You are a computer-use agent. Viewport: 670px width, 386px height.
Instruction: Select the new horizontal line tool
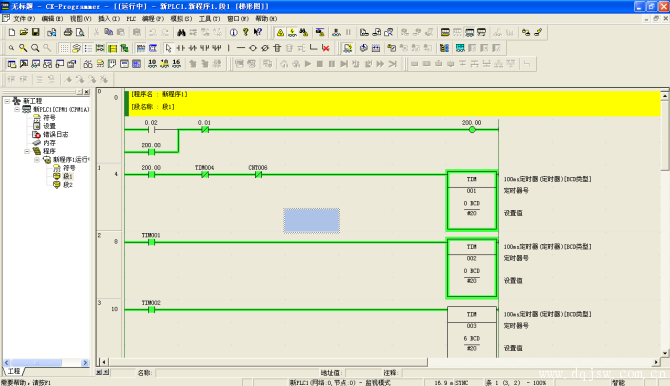[241, 48]
